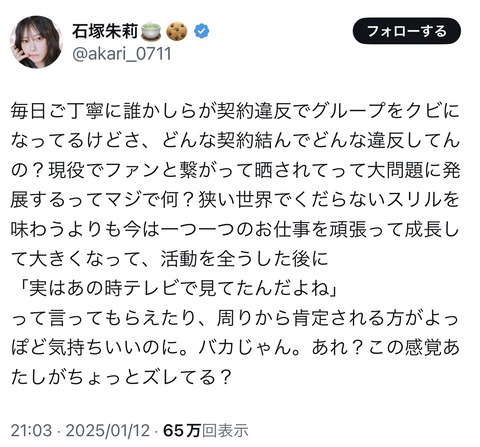Click the display name 石塚朱莉
The image size is (480, 447).
pos(105,32)
